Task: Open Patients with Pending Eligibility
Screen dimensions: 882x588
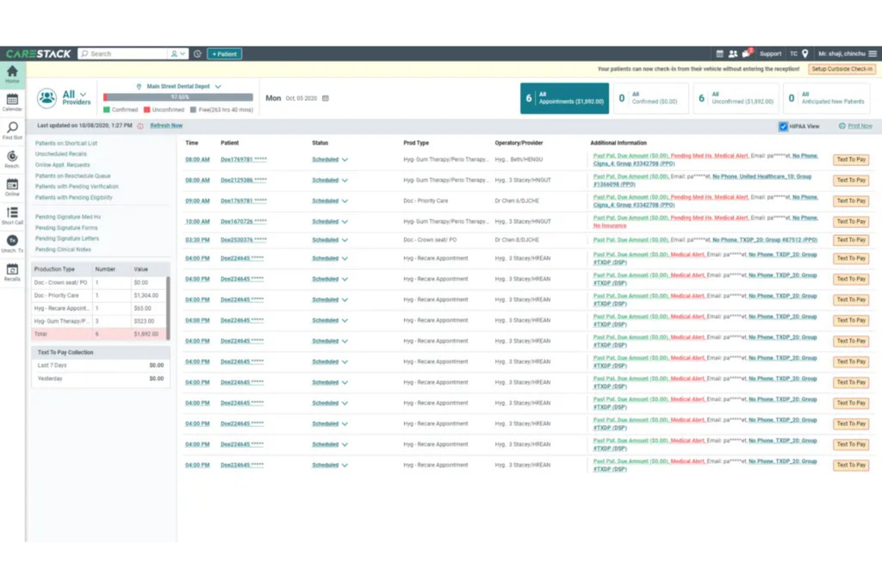Action: (74, 198)
